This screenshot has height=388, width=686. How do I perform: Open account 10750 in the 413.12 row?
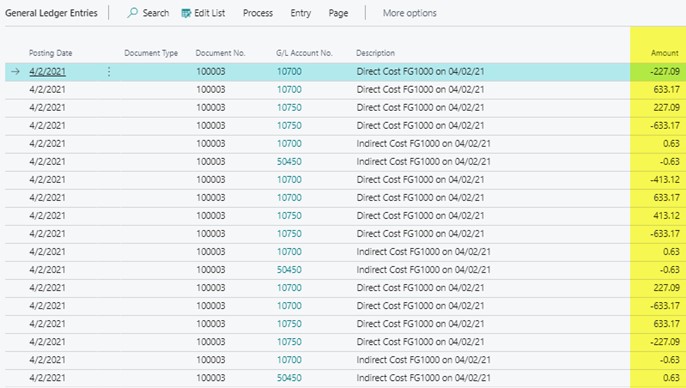point(289,216)
